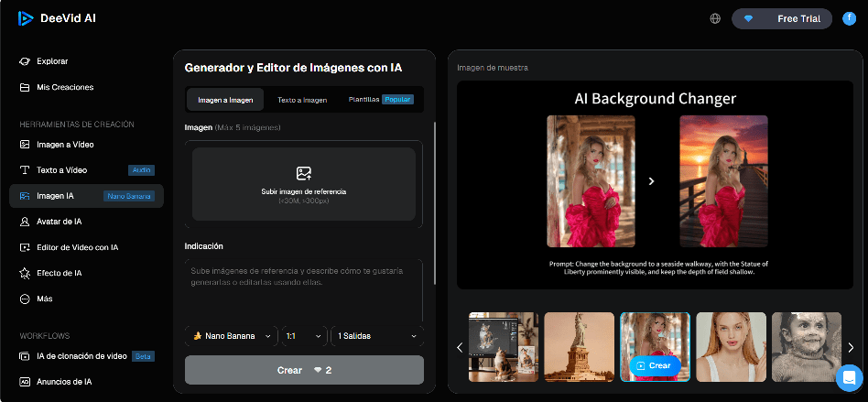Open Explorar from the sidebar

[x=52, y=61]
